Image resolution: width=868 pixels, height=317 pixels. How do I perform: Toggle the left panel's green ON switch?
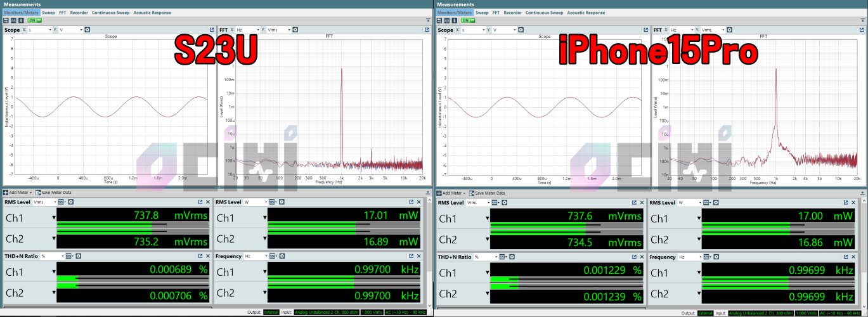(x=34, y=20)
